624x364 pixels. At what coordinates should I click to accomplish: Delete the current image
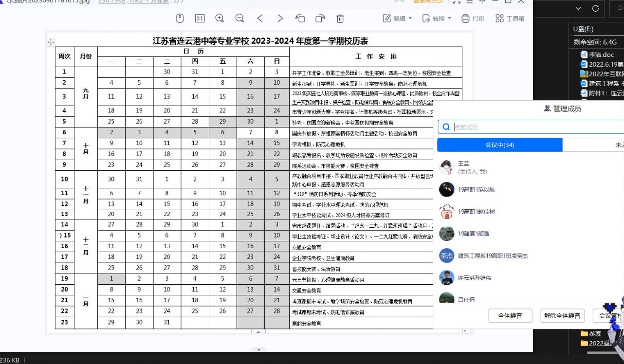coord(340,18)
